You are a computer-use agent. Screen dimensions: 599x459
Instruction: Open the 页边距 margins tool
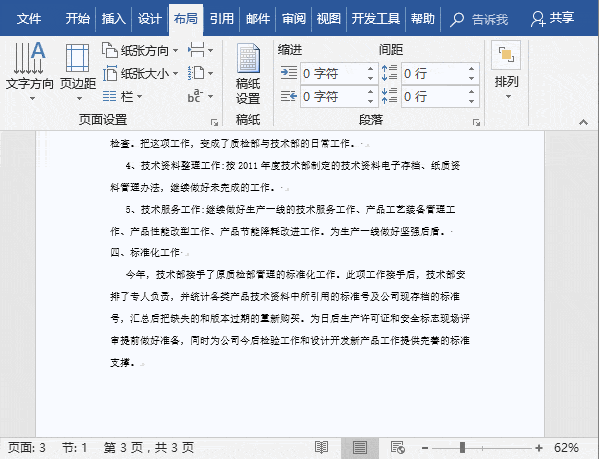78,71
